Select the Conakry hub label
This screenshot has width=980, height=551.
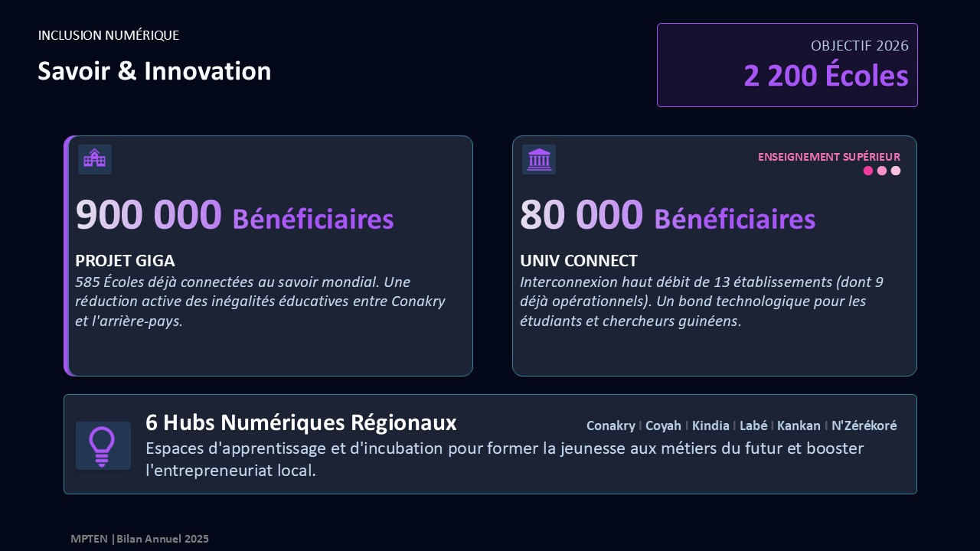click(x=610, y=425)
